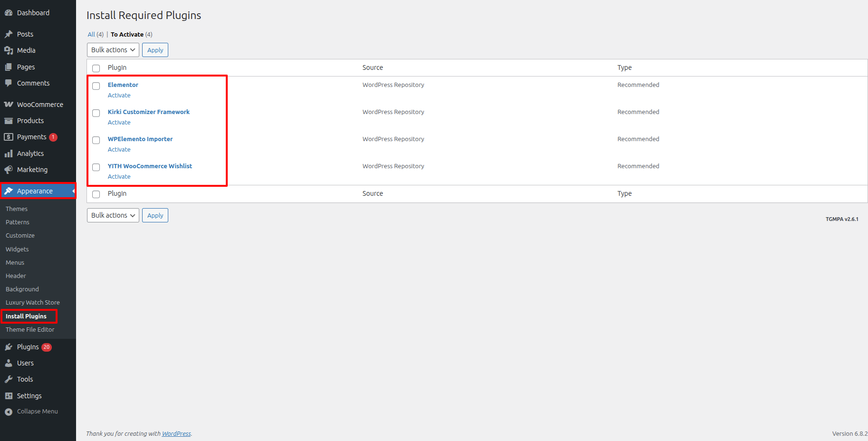The height and width of the screenshot is (441, 868).
Task: Open Luxury Watch Store submenu item
Action: coord(33,303)
